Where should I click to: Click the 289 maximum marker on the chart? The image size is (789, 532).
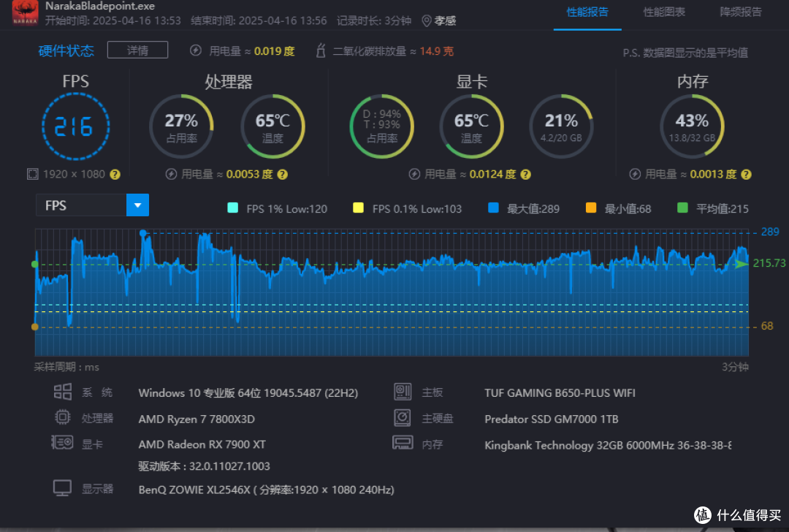coord(143,233)
